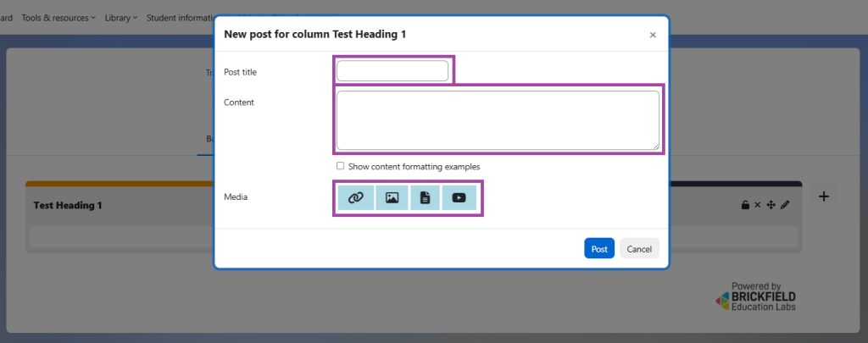Click the Test Heading 1 column title
Viewport: 868px width, 343px height.
click(67, 206)
